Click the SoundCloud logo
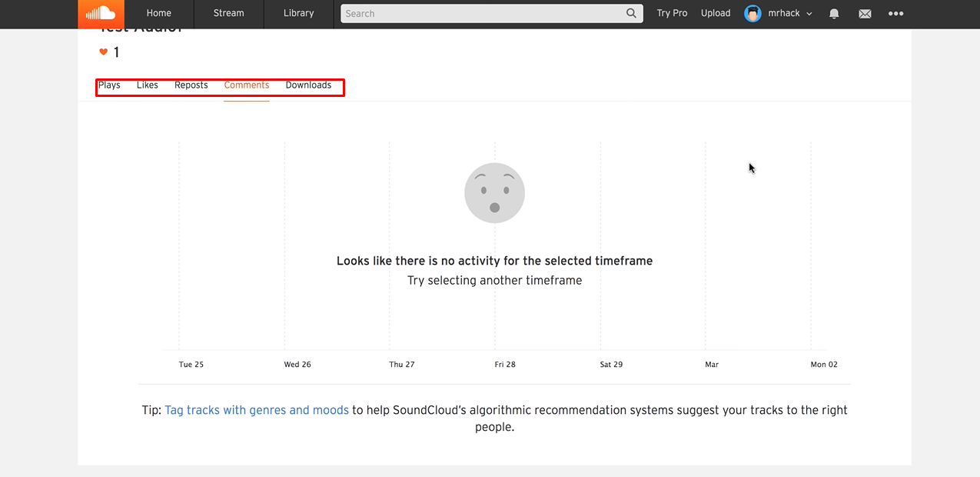Screen dimensions: 980x477 point(100,13)
